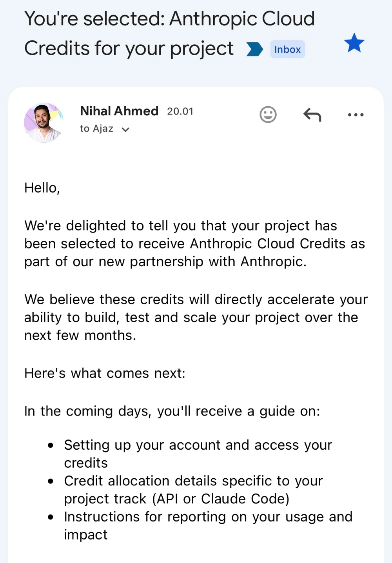Unstar this email with the blue star

[x=354, y=43]
